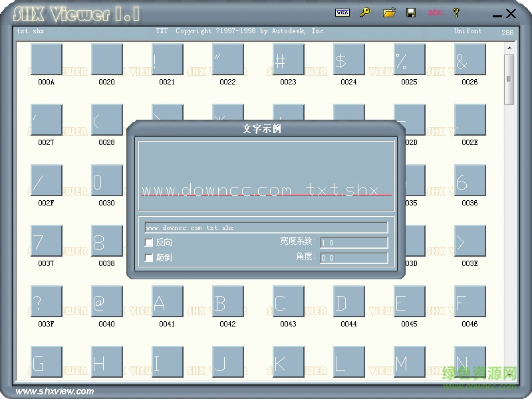The width and height of the screenshot is (532, 399).
Task: Click the 角度 value field
Action: [354, 257]
